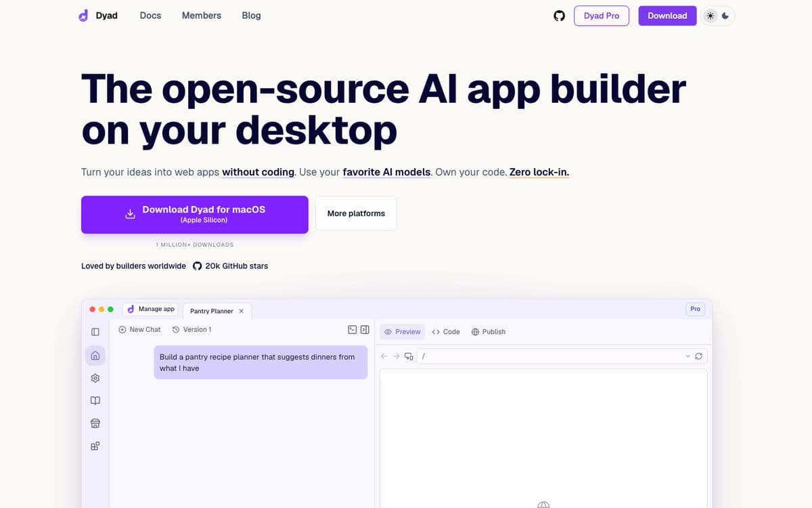Click the pantry recipe planner chat message
812x508 pixels.
(261, 362)
